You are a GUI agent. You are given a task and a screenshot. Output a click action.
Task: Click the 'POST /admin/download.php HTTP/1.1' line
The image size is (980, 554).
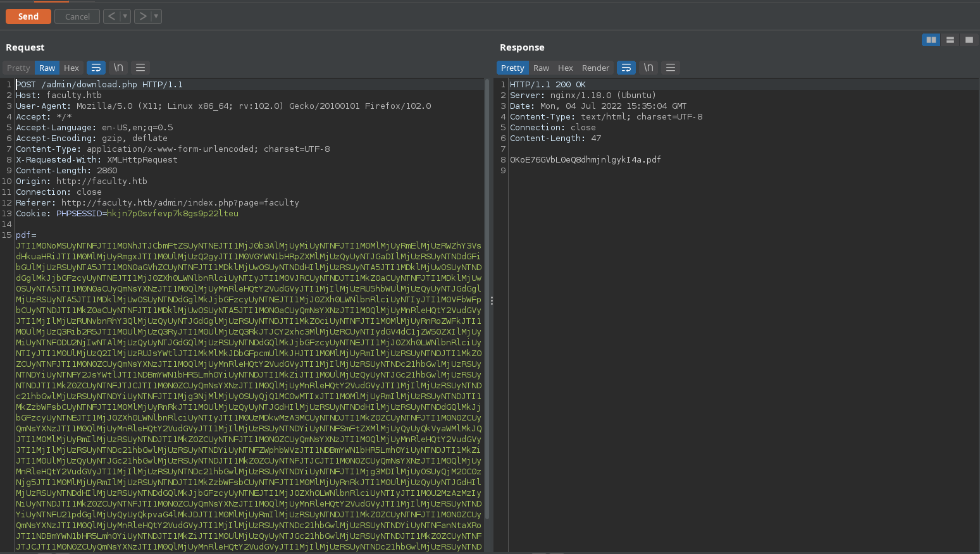(99, 84)
